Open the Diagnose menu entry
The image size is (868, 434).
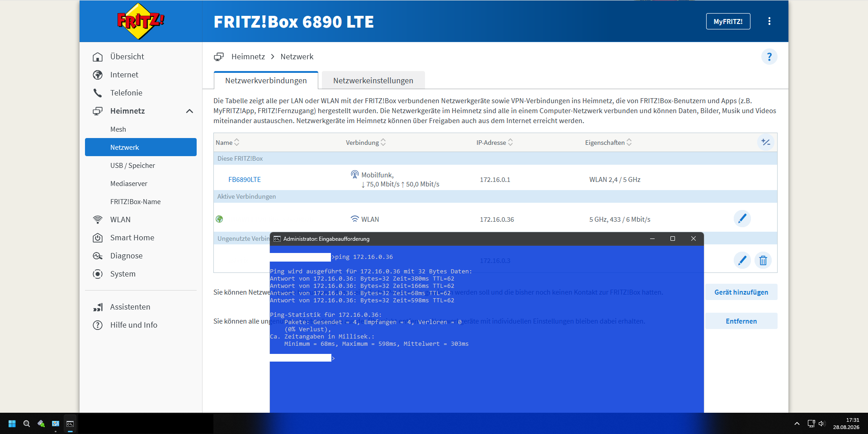point(126,256)
